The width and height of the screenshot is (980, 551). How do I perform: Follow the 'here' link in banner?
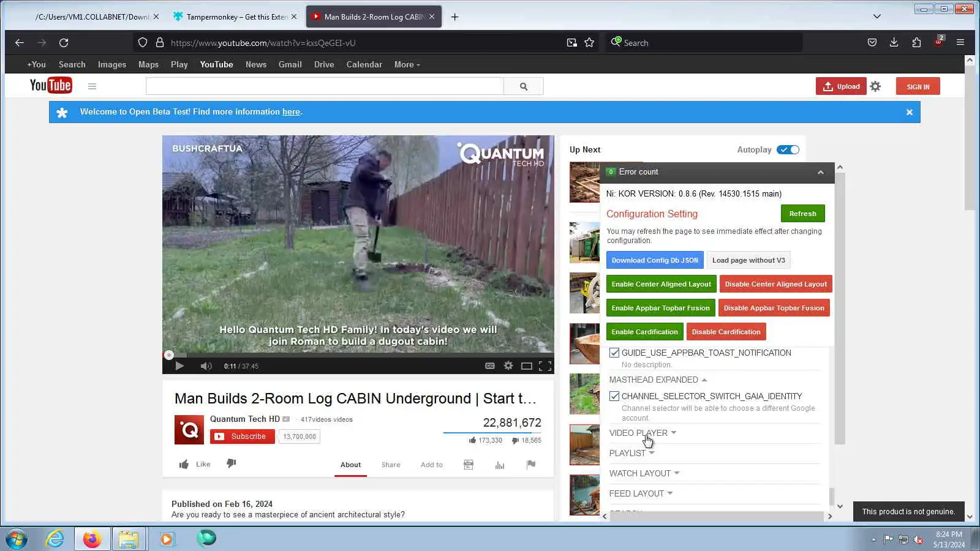coord(291,112)
